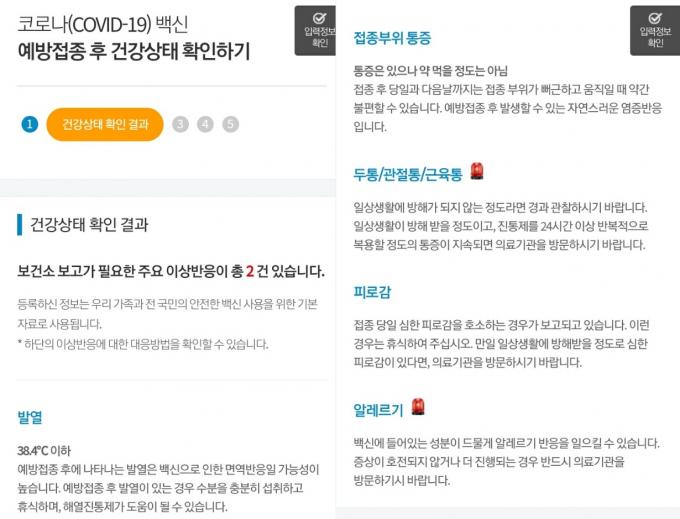Open the 피로감 section heading
The height and width of the screenshot is (519, 680).
[372, 292]
